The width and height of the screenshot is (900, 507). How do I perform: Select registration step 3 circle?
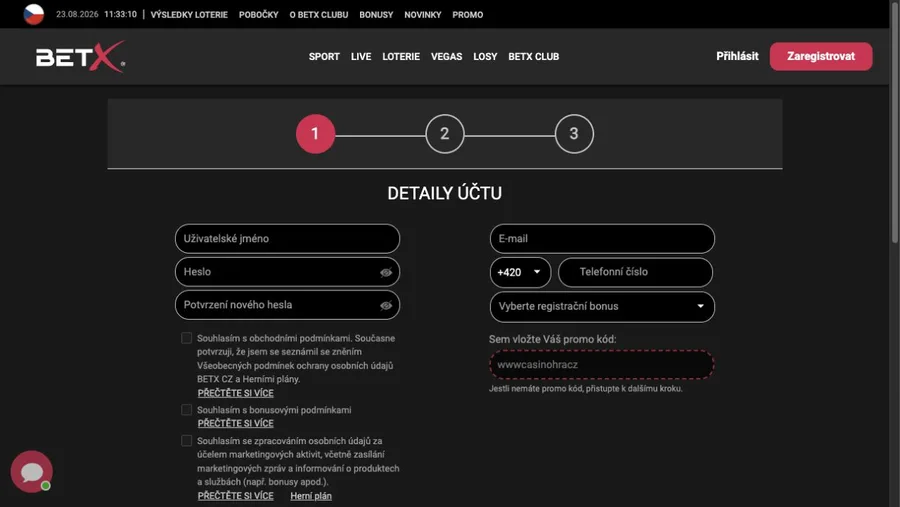pos(574,134)
